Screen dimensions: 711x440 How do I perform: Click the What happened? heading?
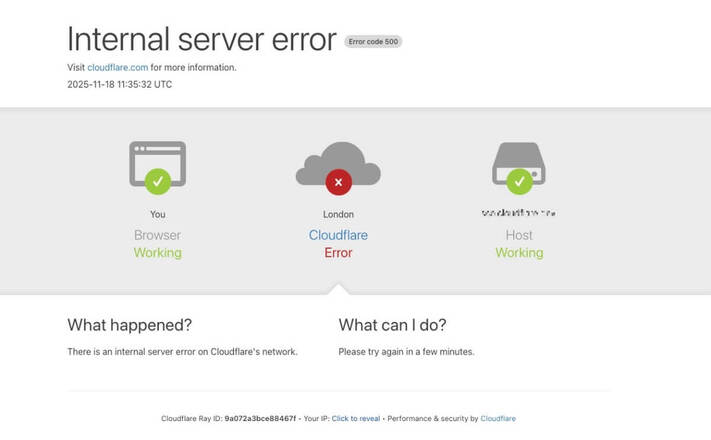130,325
